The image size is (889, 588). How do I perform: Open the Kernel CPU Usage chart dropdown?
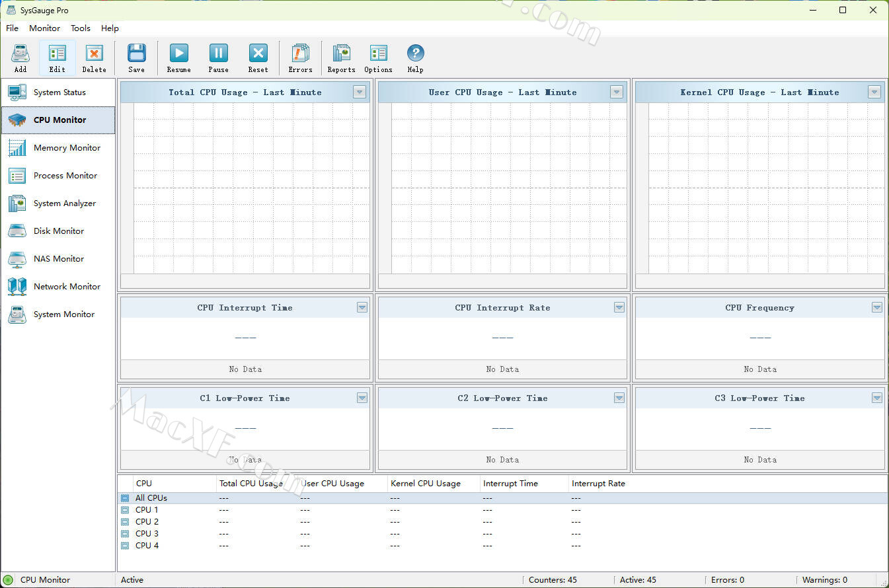point(874,92)
